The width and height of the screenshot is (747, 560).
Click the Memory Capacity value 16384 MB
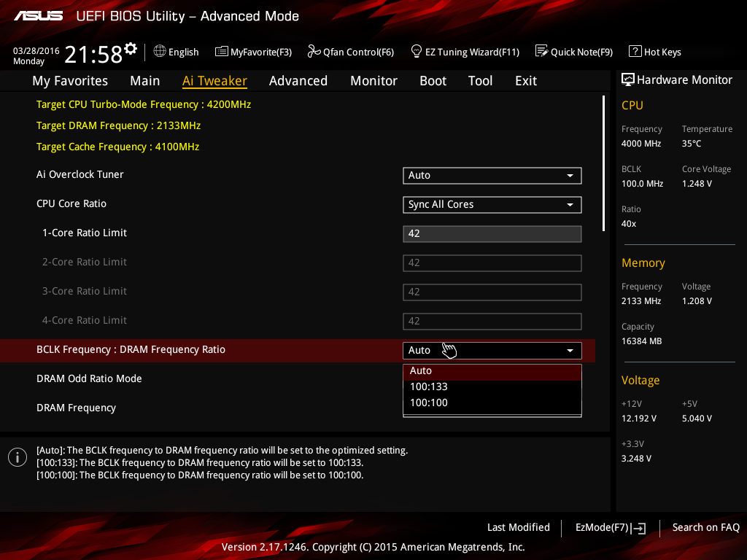(641, 341)
